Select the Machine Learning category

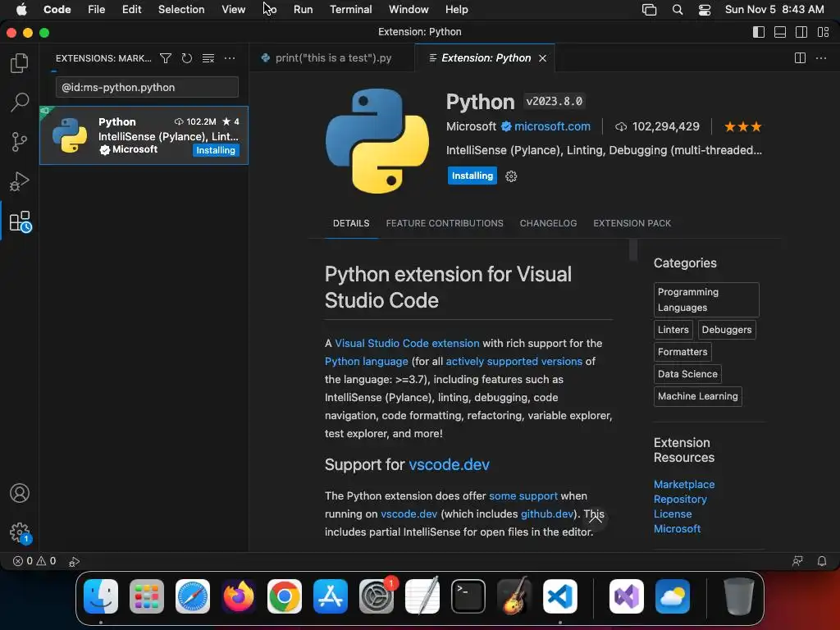(x=697, y=396)
